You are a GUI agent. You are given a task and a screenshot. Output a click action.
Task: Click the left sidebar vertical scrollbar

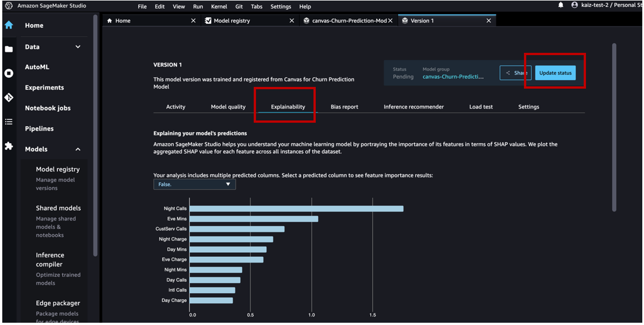(95, 135)
